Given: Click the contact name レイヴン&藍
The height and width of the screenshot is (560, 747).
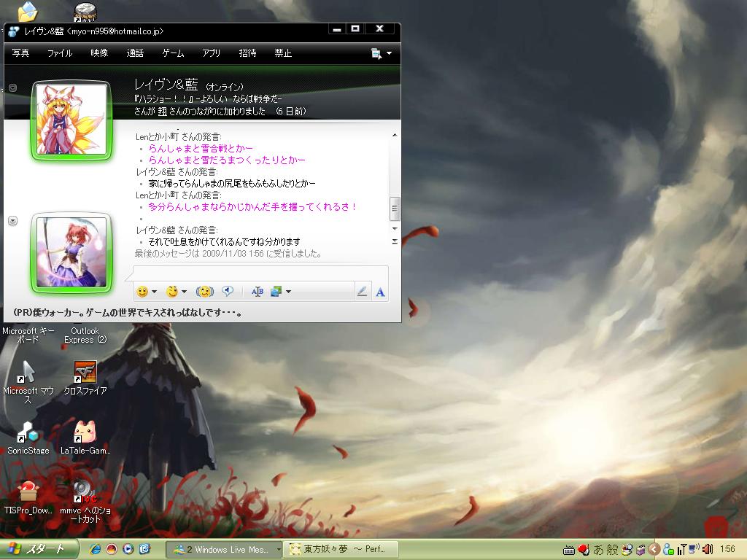Looking at the screenshot, I should (166, 85).
